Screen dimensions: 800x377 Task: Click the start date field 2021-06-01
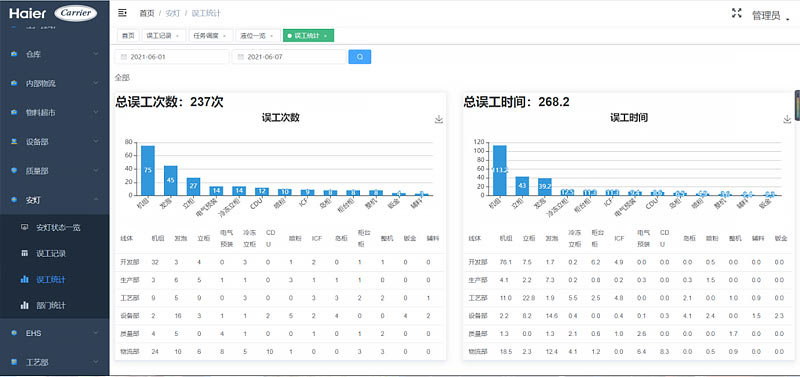(x=172, y=57)
